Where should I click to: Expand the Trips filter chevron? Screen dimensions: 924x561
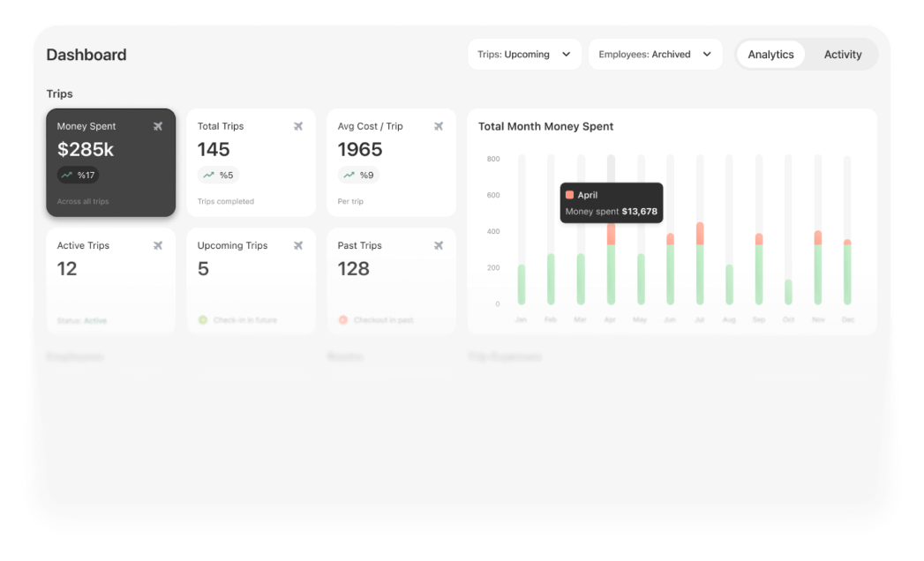[x=565, y=54]
